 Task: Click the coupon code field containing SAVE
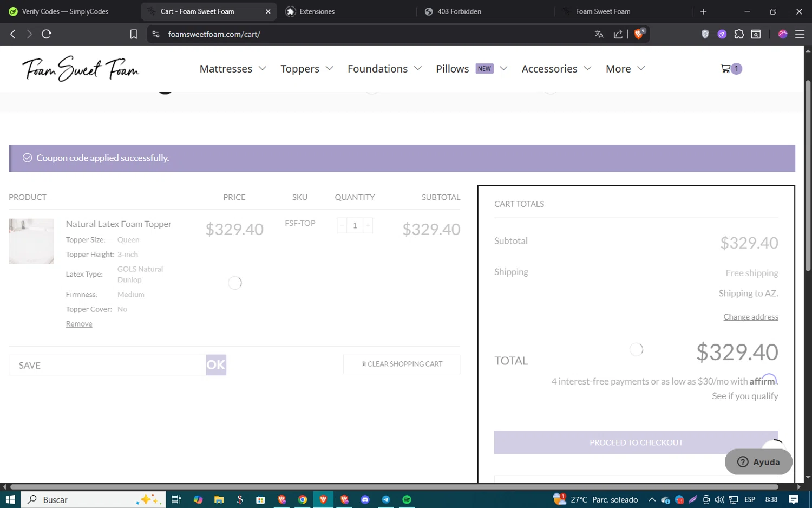click(x=107, y=365)
